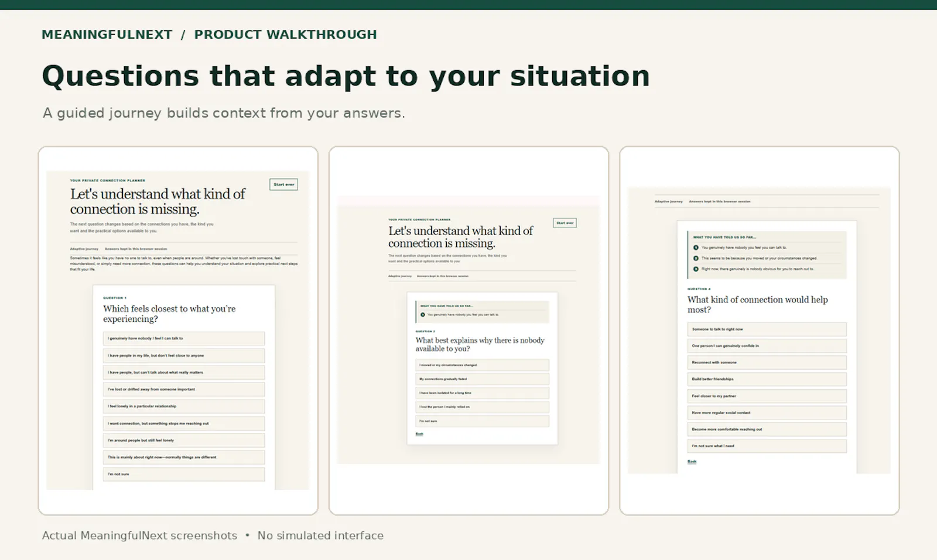
Task: Select 'I moved or my circumstances changed'
Action: [x=483, y=365]
